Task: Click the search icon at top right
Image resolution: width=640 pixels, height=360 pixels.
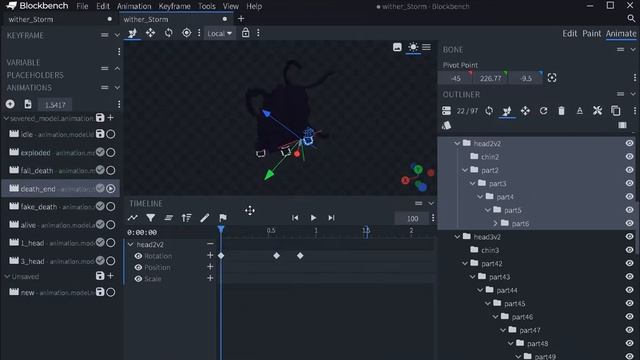Action: 631,18
